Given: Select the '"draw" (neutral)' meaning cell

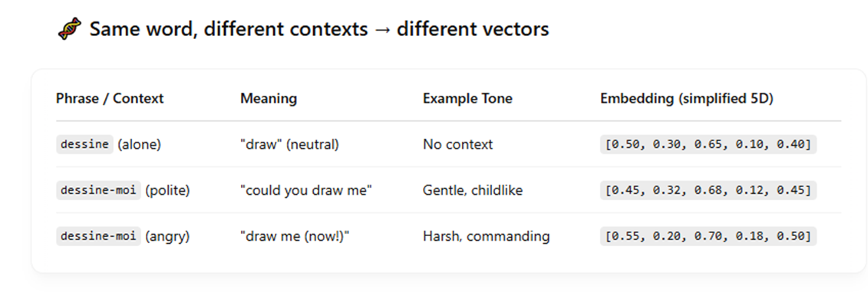Looking at the screenshot, I should (289, 144).
